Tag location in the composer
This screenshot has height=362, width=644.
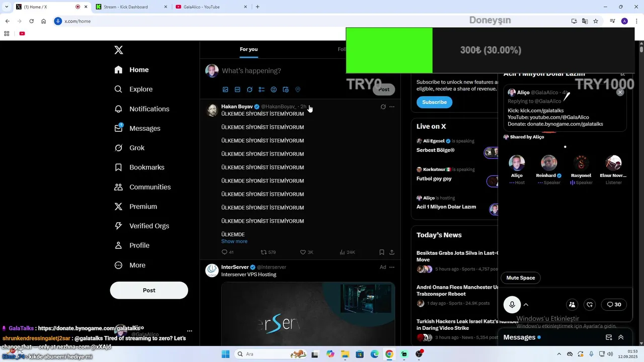(298, 89)
